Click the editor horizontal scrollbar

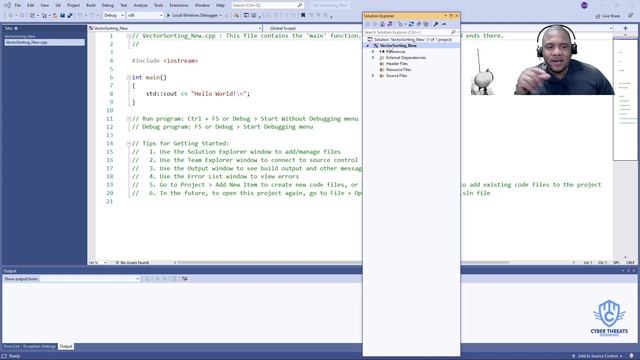click(x=343, y=262)
